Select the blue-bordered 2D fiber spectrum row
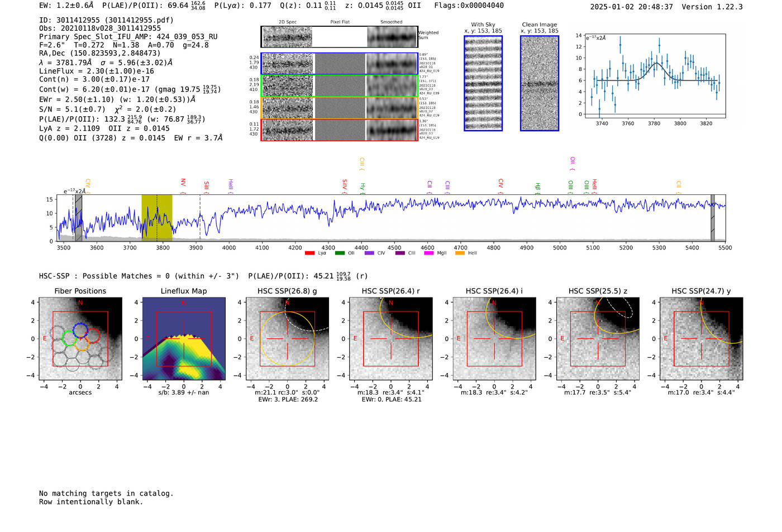782x532 pixels. (x=340, y=64)
